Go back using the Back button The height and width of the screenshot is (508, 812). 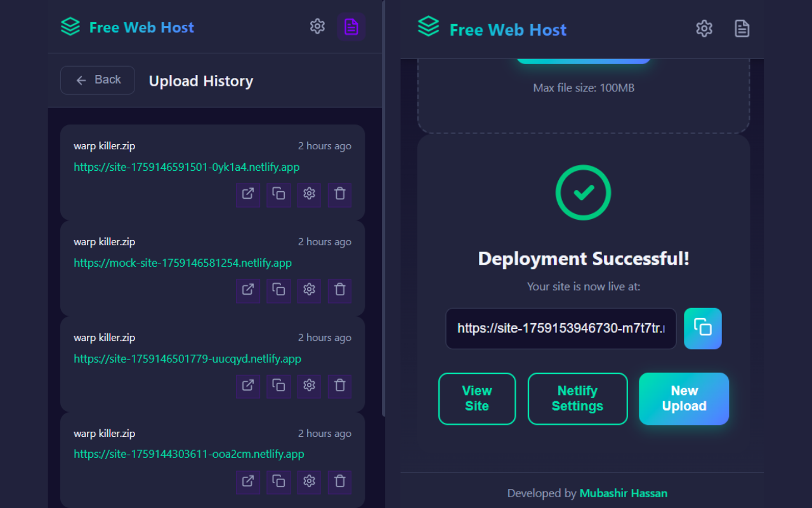(x=98, y=80)
